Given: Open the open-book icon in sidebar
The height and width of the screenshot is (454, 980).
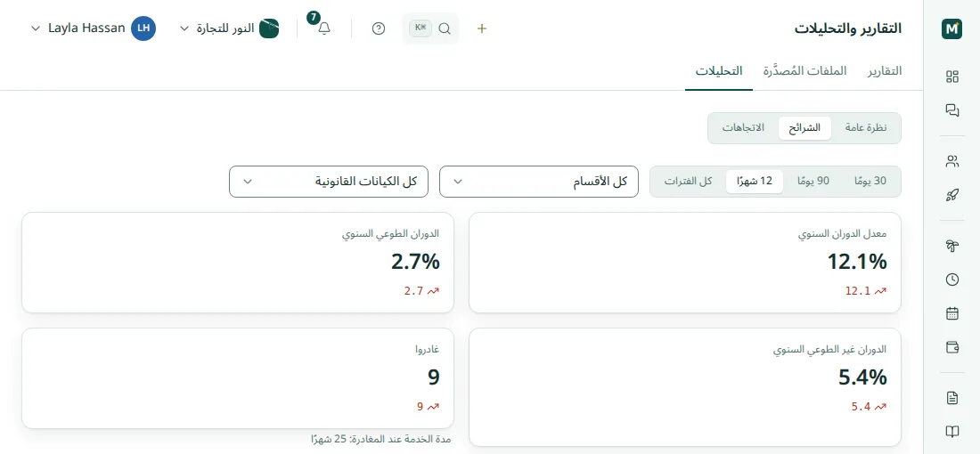Looking at the screenshot, I should coord(951,432).
